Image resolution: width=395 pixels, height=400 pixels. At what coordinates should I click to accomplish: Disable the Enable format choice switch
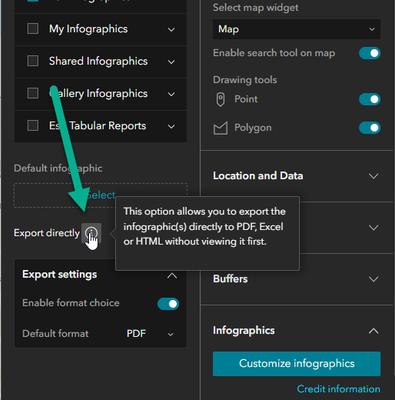pos(168,304)
